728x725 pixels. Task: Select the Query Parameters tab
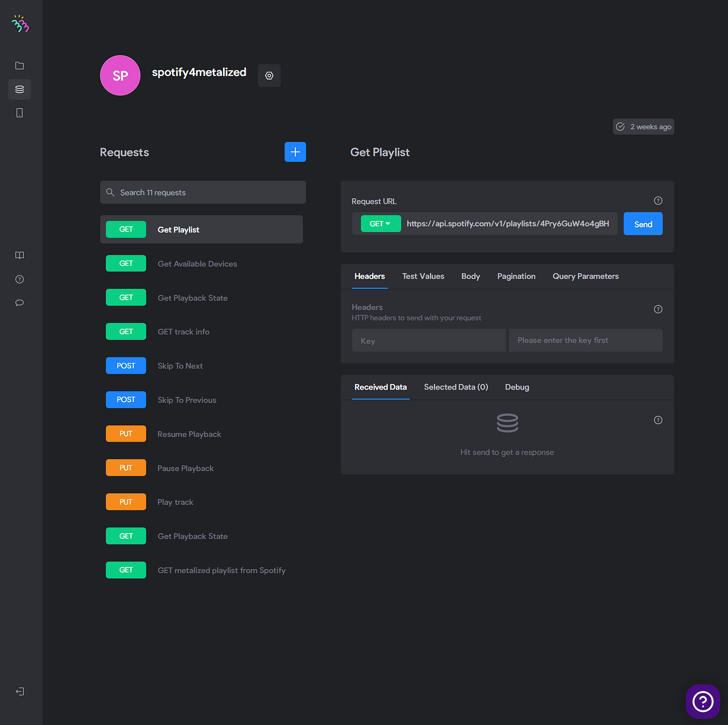click(x=586, y=276)
